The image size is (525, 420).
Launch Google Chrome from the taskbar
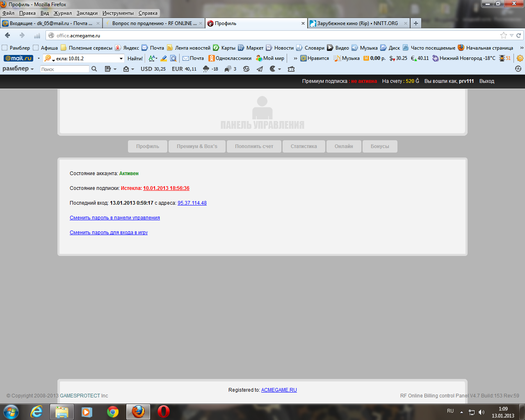113,412
